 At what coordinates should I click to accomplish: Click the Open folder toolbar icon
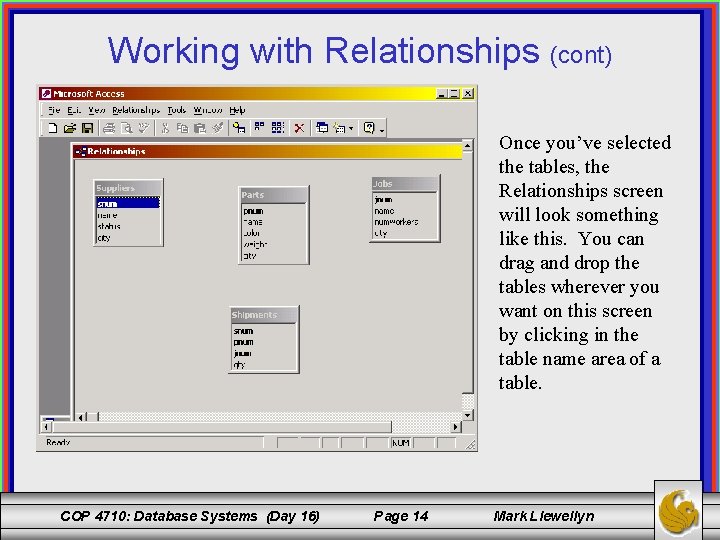[x=70, y=128]
